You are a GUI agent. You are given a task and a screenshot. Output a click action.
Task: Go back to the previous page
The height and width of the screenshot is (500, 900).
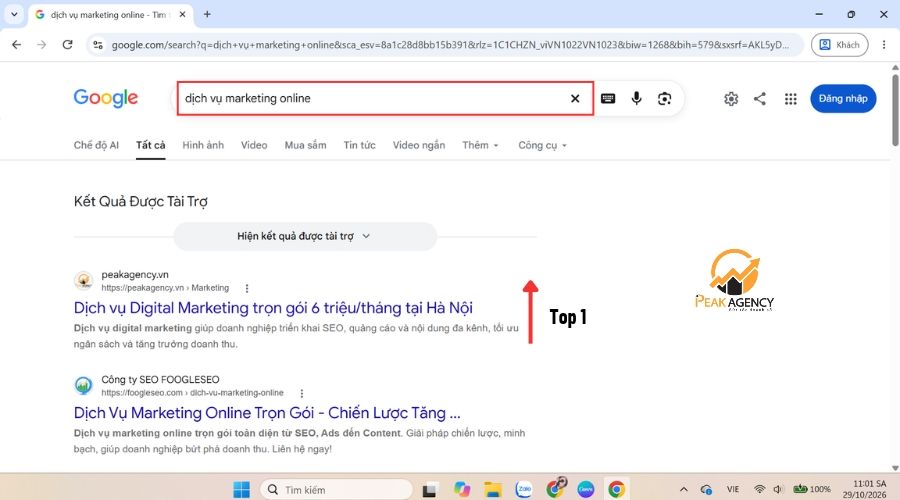(x=17, y=45)
